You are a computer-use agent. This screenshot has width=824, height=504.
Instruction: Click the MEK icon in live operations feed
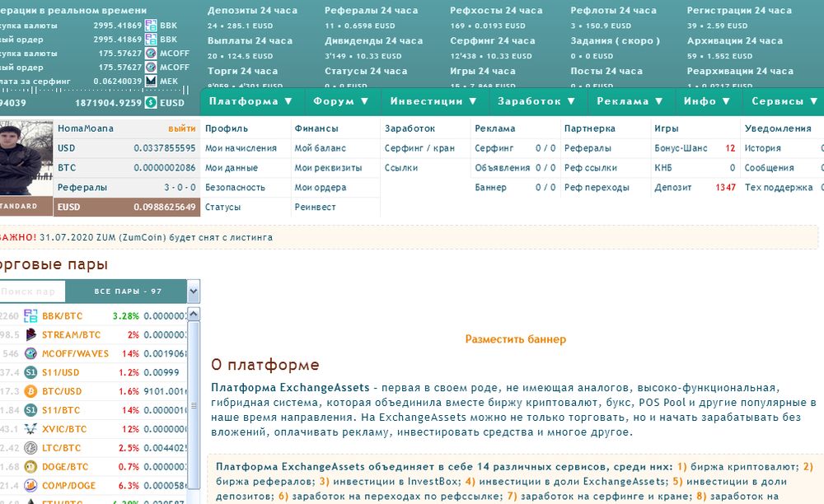coord(151,81)
